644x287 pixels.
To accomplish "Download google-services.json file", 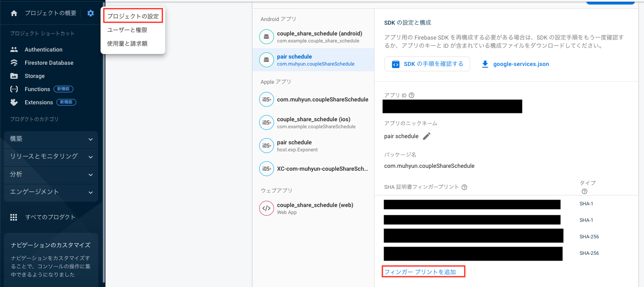I will click(x=521, y=64).
